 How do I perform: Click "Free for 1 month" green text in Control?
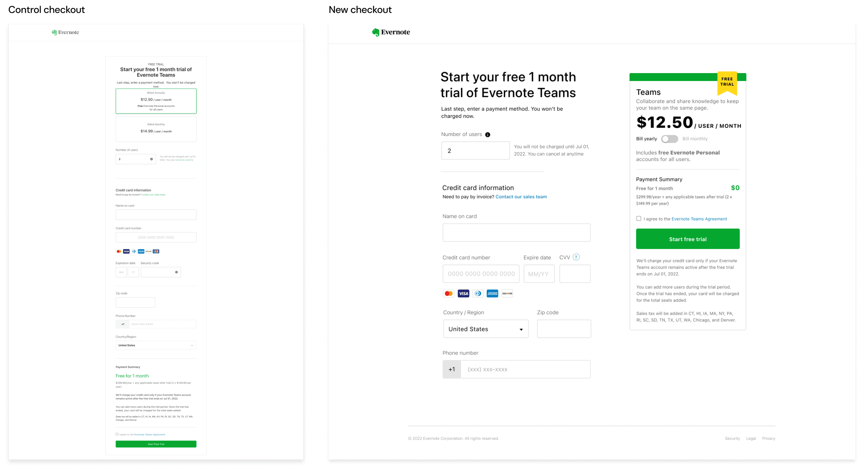(x=132, y=376)
